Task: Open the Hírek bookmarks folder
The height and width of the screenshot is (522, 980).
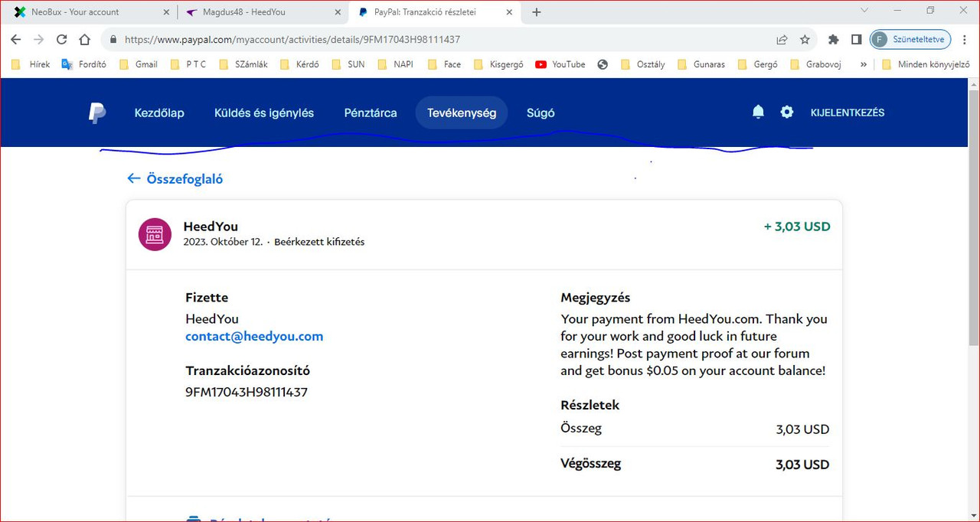Action: (31, 64)
